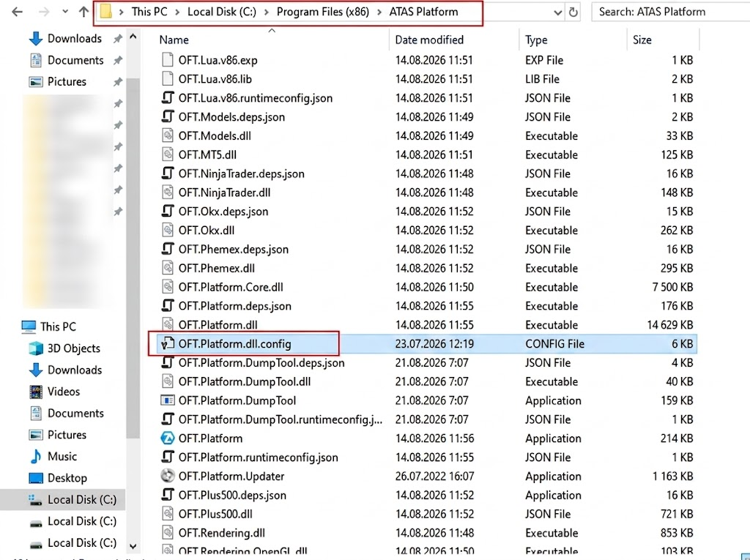Select OFT.NinjaTrader.dll file icon
The height and width of the screenshot is (560, 750).
click(168, 193)
